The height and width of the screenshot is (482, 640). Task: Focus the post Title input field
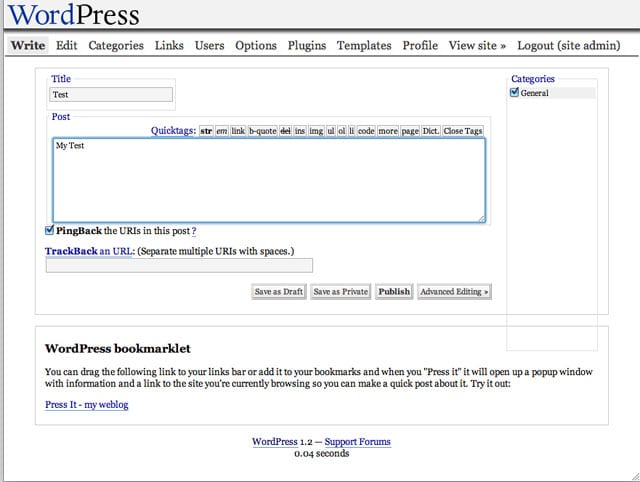click(x=111, y=95)
